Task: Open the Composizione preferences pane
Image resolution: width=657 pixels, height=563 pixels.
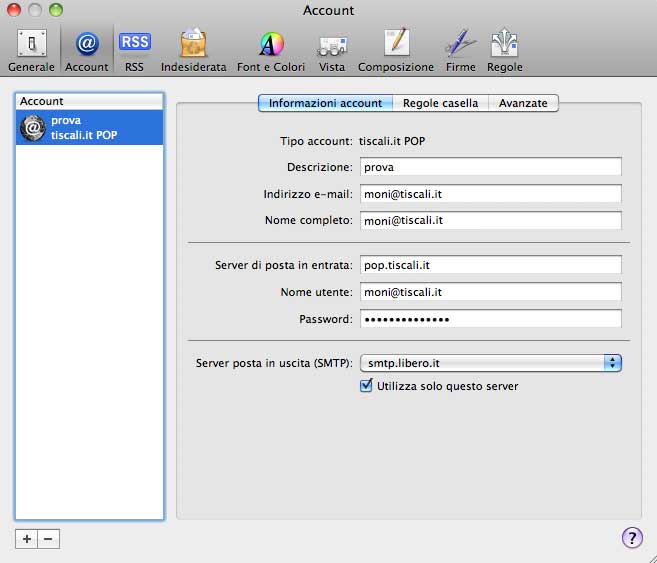Action: [396, 50]
